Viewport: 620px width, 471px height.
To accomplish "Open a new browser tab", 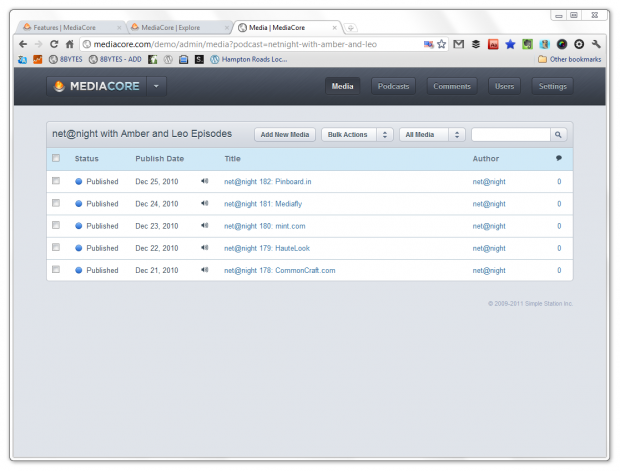I will tap(350, 28).
